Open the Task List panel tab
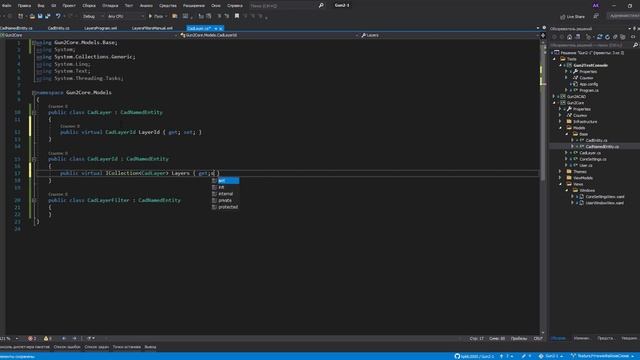The image size is (640, 360). (97, 347)
